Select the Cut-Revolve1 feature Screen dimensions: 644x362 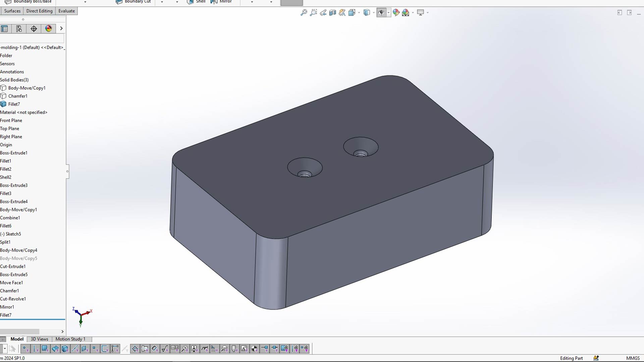click(13, 299)
